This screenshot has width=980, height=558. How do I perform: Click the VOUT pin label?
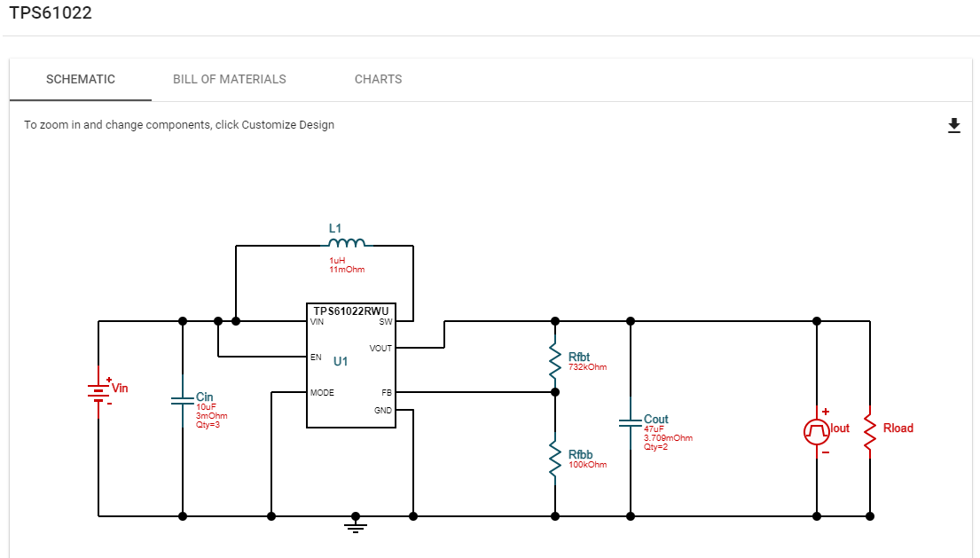(x=380, y=348)
